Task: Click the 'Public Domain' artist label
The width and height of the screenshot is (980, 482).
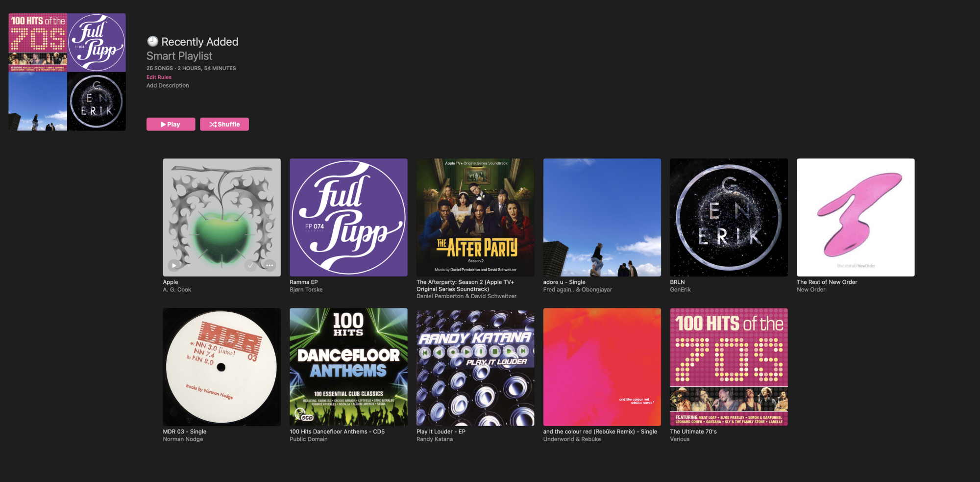Action: point(309,439)
